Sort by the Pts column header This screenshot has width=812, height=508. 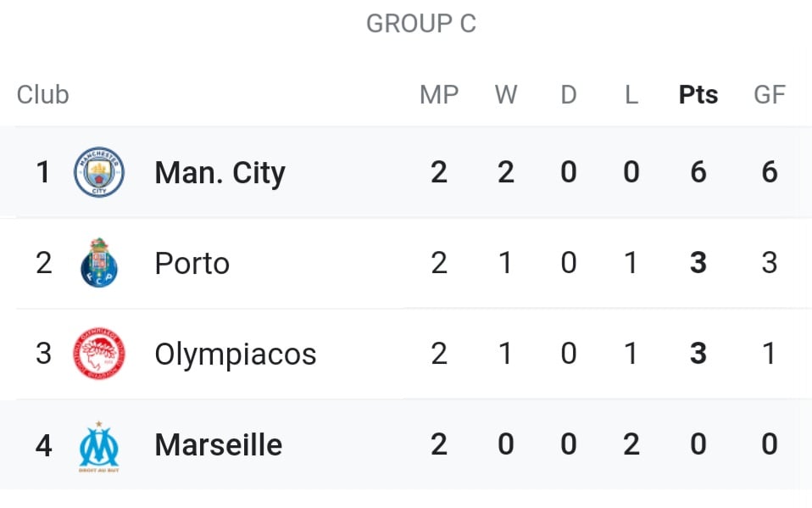coord(698,95)
